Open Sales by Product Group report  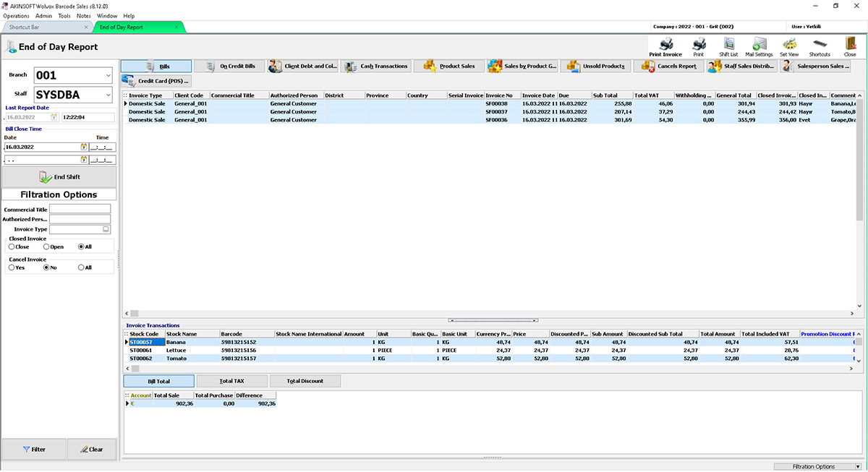[x=522, y=66]
